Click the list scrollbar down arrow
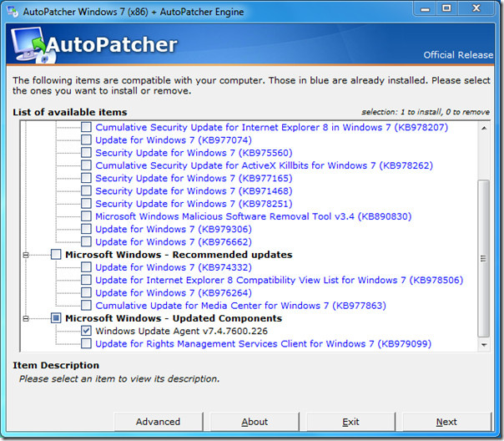 coord(484,345)
